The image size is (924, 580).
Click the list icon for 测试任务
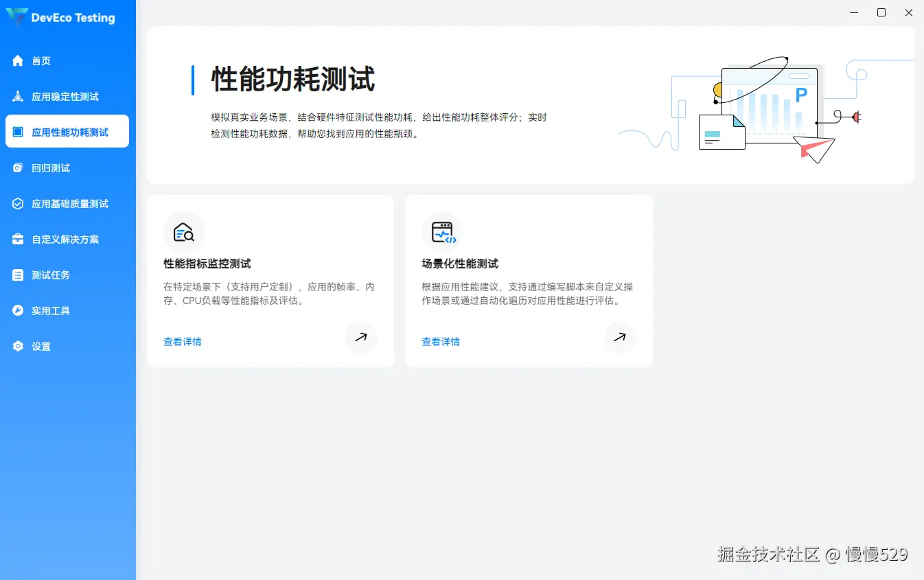click(18, 275)
